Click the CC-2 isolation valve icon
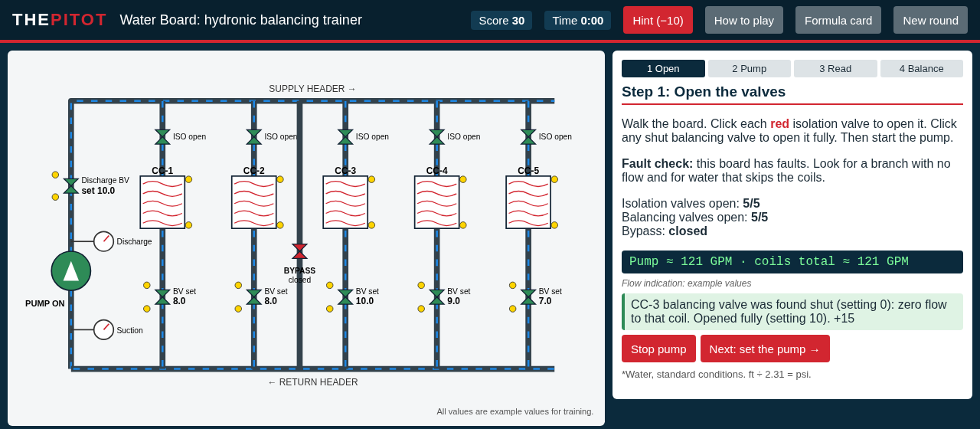The height and width of the screenshot is (429, 980). tap(254, 137)
